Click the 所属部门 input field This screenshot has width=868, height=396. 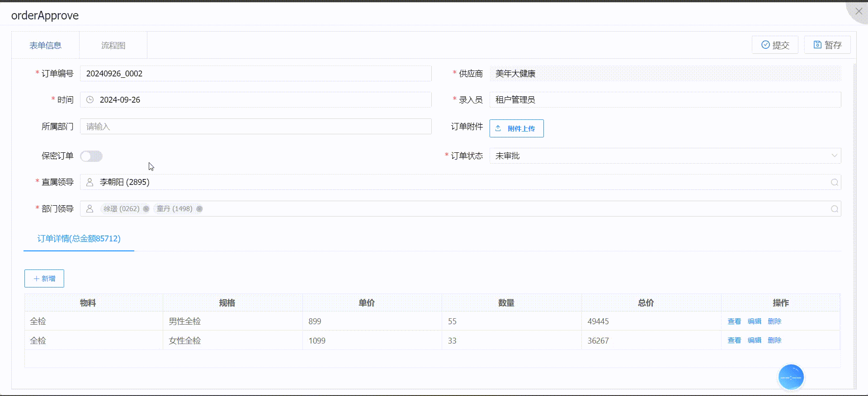click(255, 127)
